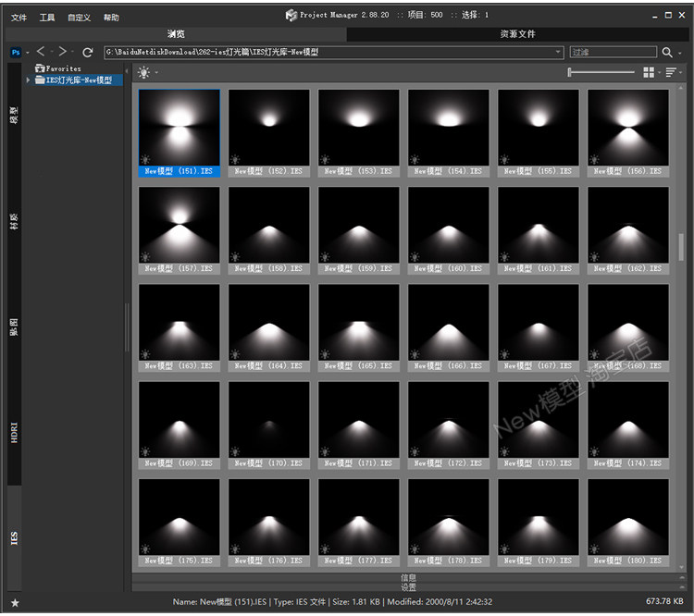Open the 文件 menu
Viewport: 694px width, 616px height.
[19, 18]
